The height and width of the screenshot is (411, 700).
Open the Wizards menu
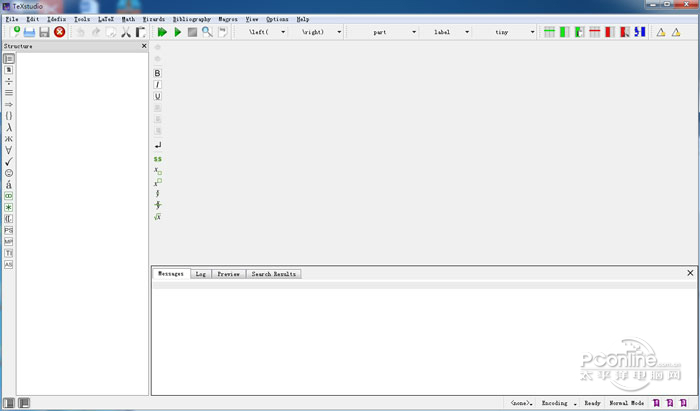pos(154,19)
